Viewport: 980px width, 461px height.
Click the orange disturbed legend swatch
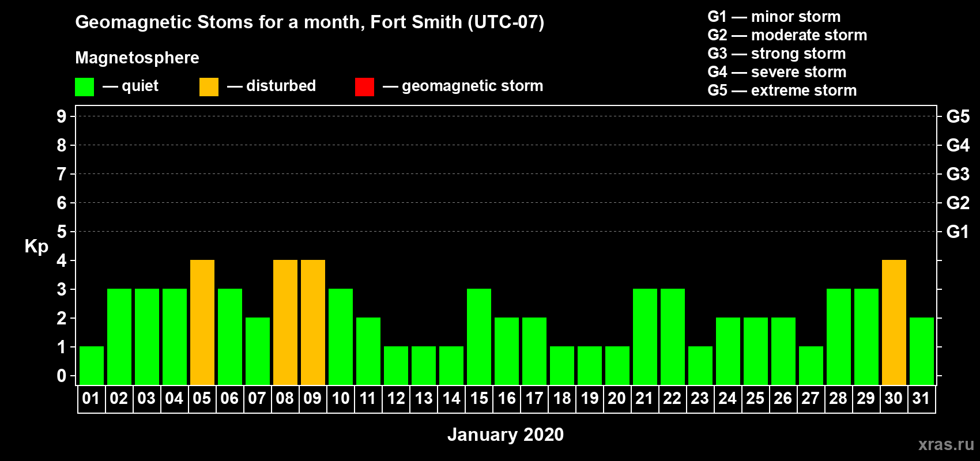(209, 87)
